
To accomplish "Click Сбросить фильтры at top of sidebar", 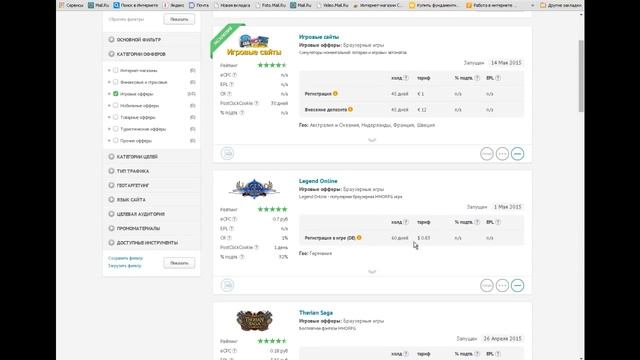I will coord(126,19).
